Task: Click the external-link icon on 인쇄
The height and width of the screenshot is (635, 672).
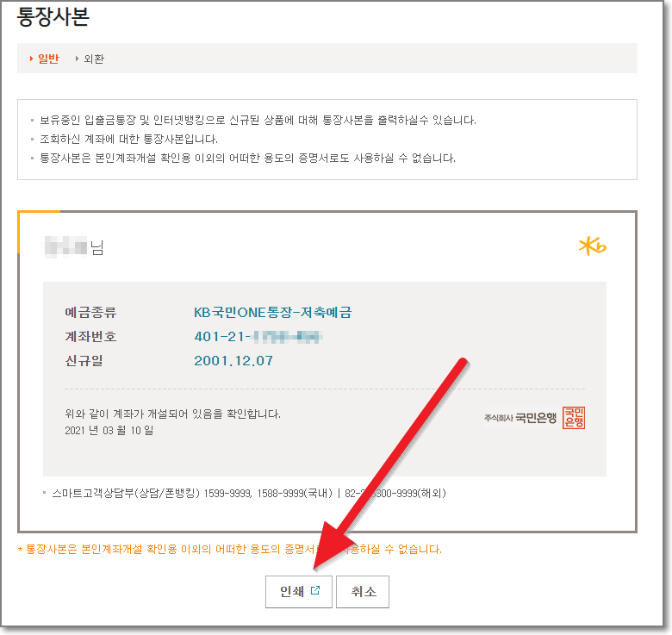Action: pos(315,590)
